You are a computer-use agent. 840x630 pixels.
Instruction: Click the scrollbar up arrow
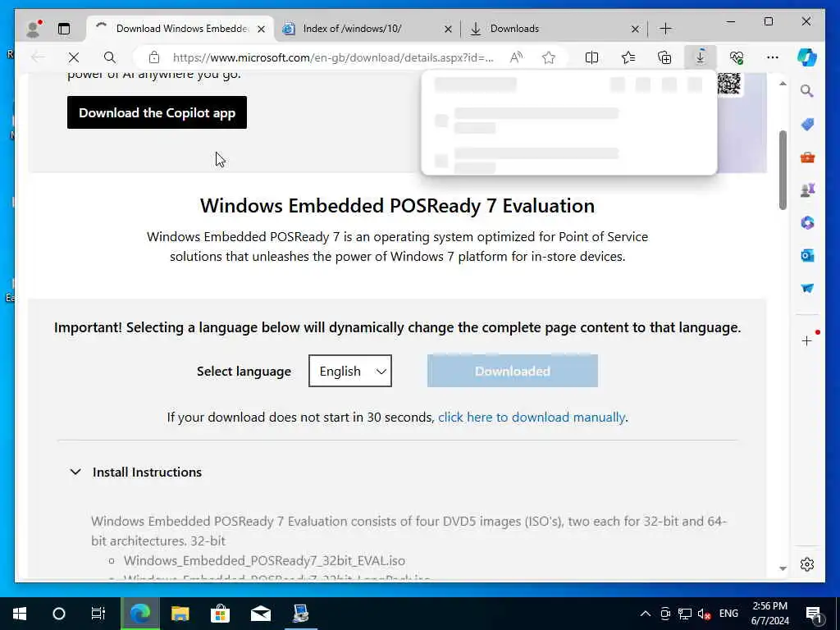click(783, 84)
